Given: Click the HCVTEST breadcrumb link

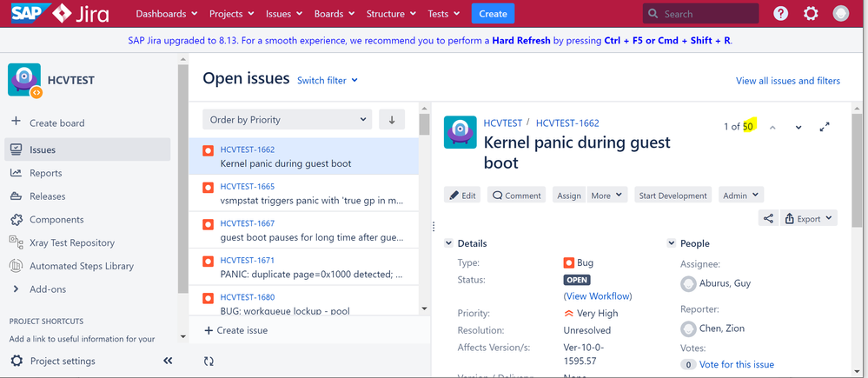Looking at the screenshot, I should pyautogui.click(x=503, y=123).
